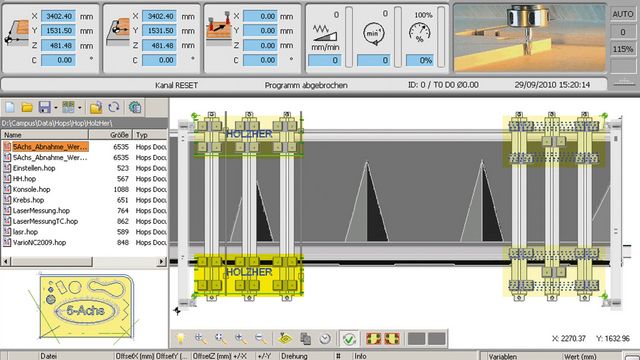This screenshot has width=640, height=360.
Task: Save using the floppy disk icon
Action: (x=44, y=107)
